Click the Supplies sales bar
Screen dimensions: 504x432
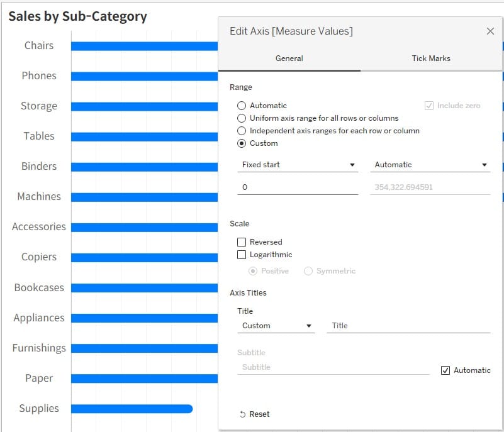(x=131, y=409)
